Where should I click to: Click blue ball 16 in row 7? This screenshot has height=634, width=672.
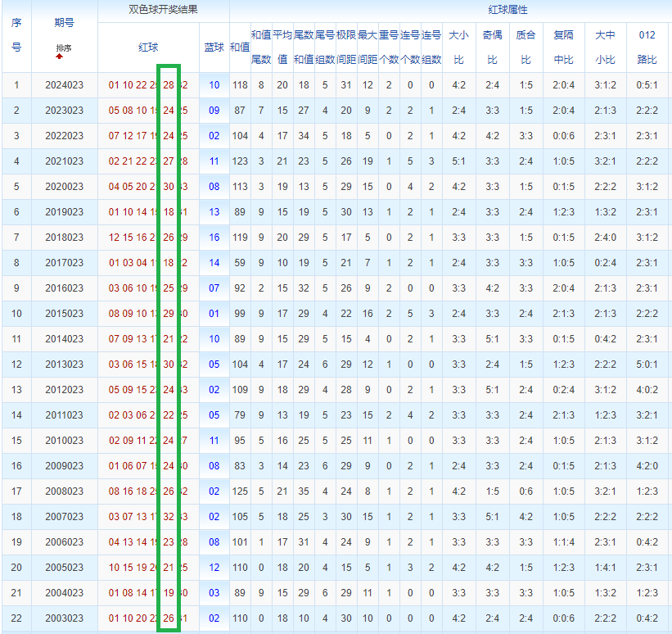(x=214, y=238)
